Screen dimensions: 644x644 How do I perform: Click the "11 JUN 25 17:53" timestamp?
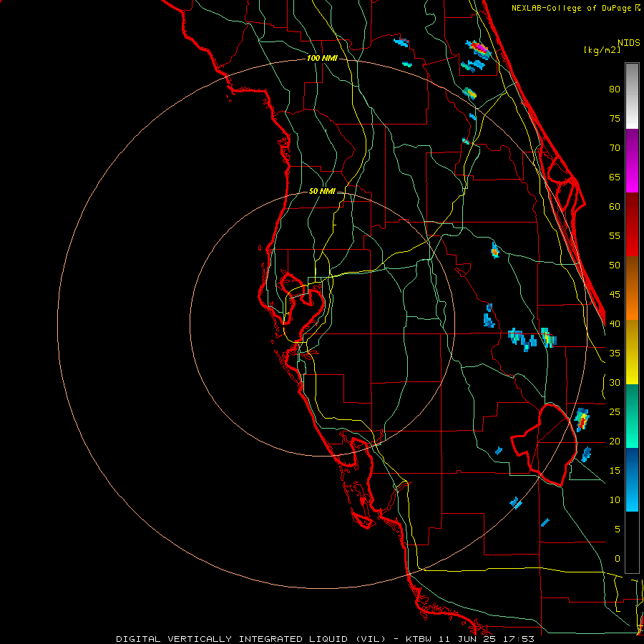(486, 639)
